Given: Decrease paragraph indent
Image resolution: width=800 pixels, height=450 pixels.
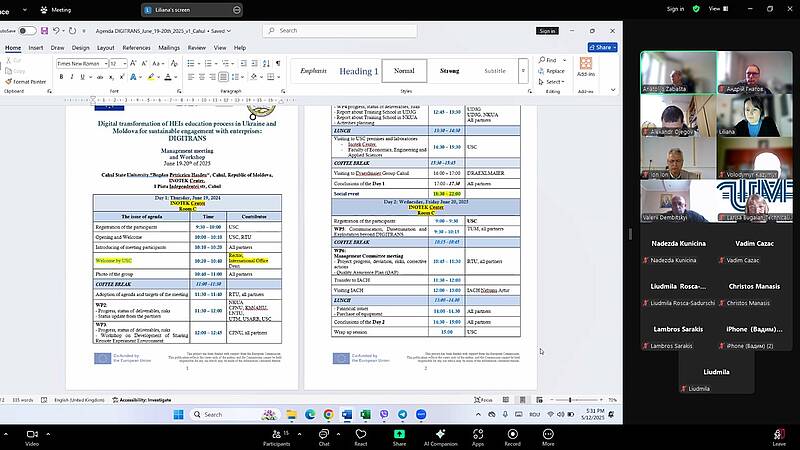Looking at the screenshot, I should tap(243, 63).
